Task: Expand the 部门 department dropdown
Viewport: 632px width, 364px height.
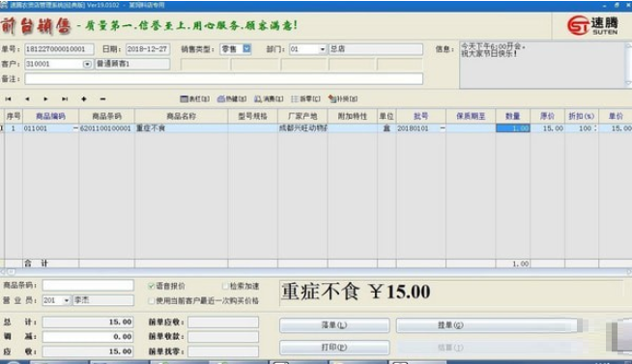Action: click(323, 49)
